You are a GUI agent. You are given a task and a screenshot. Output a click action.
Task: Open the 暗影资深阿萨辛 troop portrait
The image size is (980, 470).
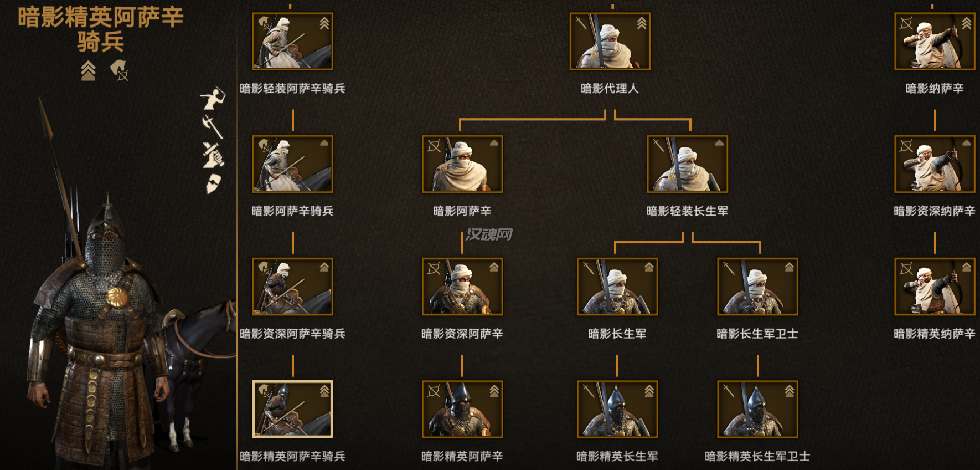[x=462, y=287]
